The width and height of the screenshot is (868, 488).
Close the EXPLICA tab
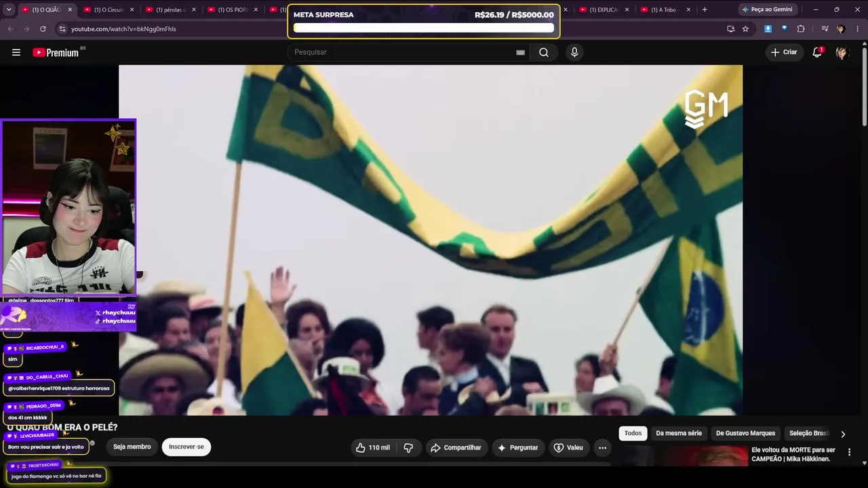(627, 9)
